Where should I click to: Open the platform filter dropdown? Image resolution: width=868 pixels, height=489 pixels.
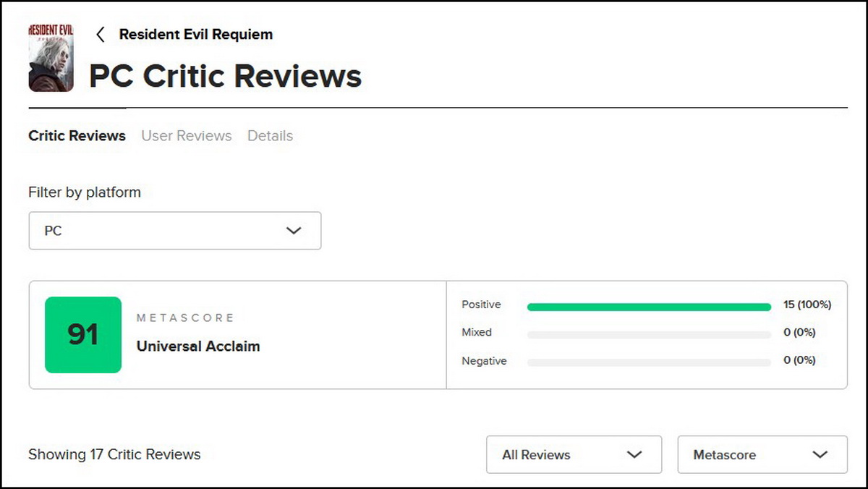[x=175, y=230]
